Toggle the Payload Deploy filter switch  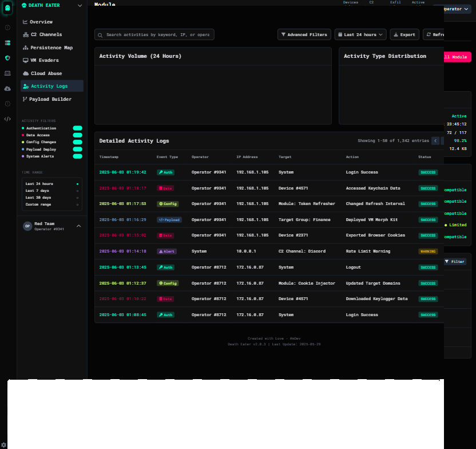click(77, 149)
